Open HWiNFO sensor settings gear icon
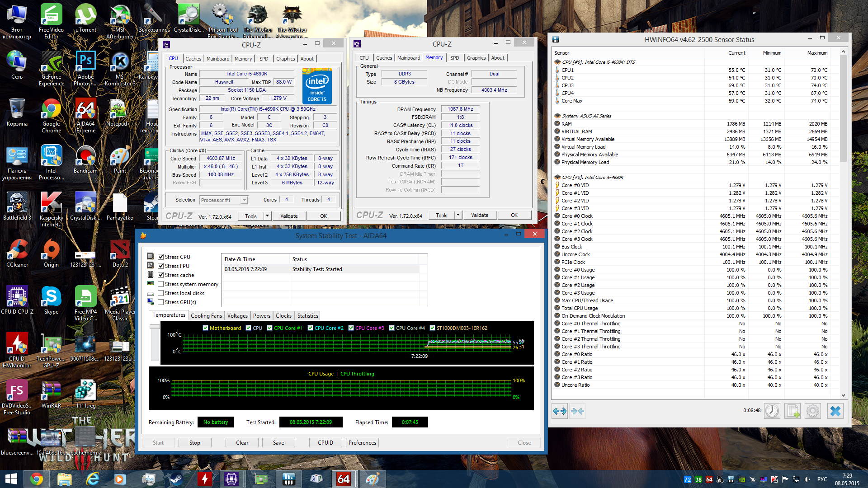 click(x=812, y=411)
